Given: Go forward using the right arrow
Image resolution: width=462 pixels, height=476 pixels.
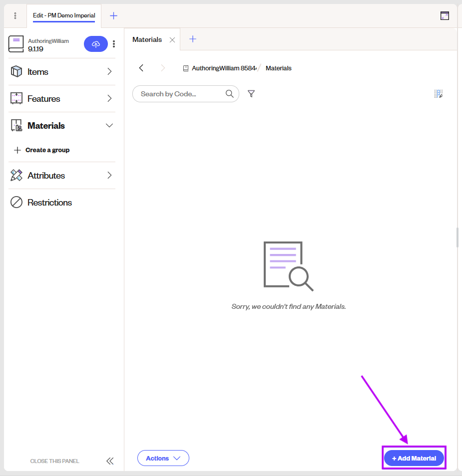Looking at the screenshot, I should click(x=163, y=68).
